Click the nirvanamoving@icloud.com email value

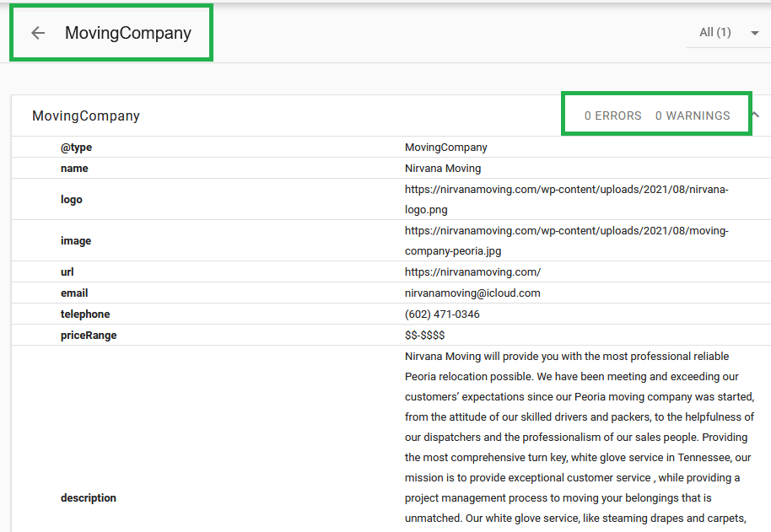point(472,293)
